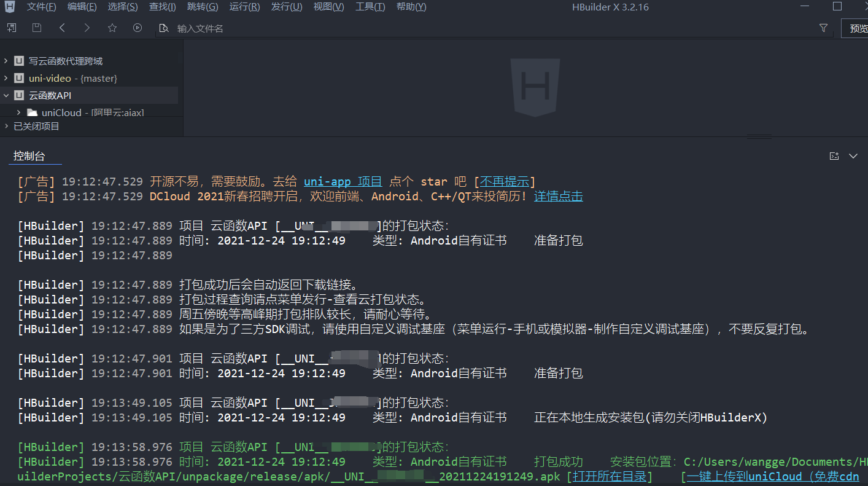Go forward with the right arrow icon
868x486 pixels.
tap(87, 28)
